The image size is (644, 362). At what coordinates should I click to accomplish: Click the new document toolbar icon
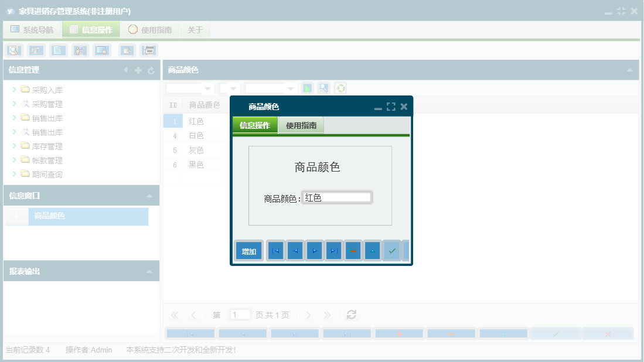tap(58, 50)
